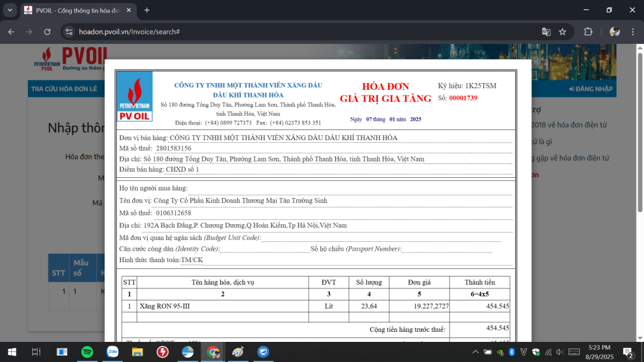Screen dimensions: 644x362
Task: Launch Spotify from the taskbar
Action: (x=87, y=352)
